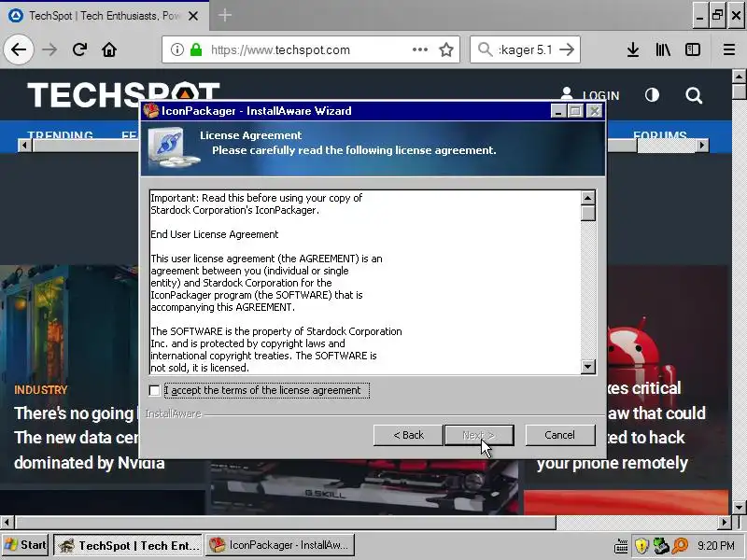The height and width of the screenshot is (560, 747).
Task: Open the Firefox hamburger menu
Action: [729, 49]
